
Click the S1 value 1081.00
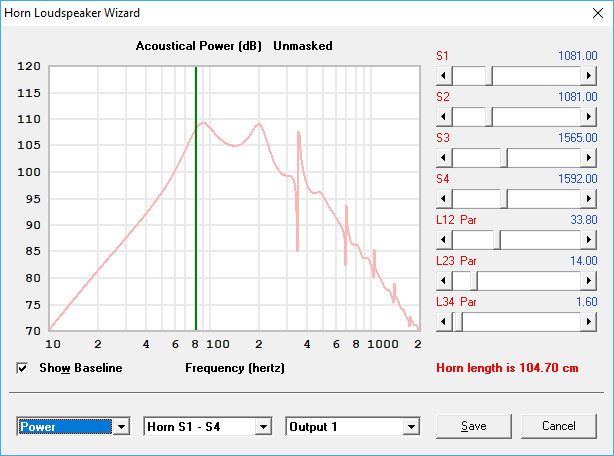point(578,56)
